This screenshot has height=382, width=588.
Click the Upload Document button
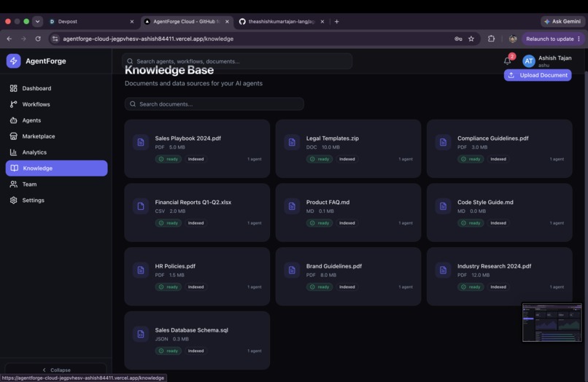point(538,75)
